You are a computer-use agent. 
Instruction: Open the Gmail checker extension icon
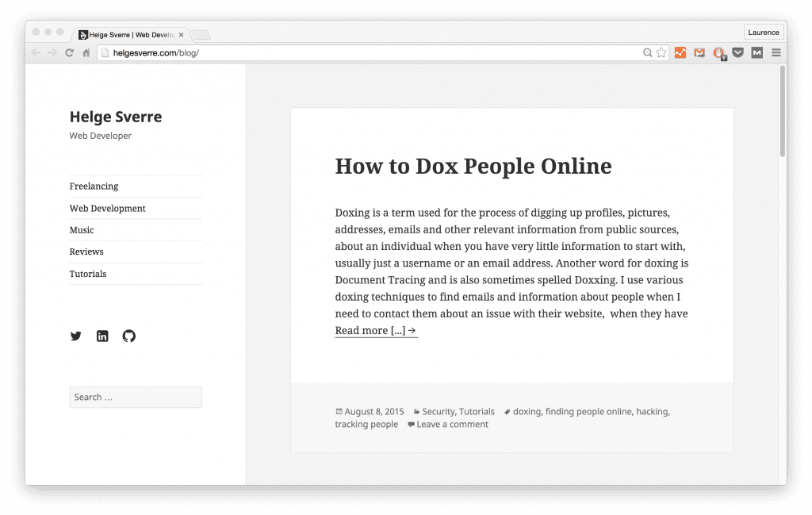click(699, 52)
